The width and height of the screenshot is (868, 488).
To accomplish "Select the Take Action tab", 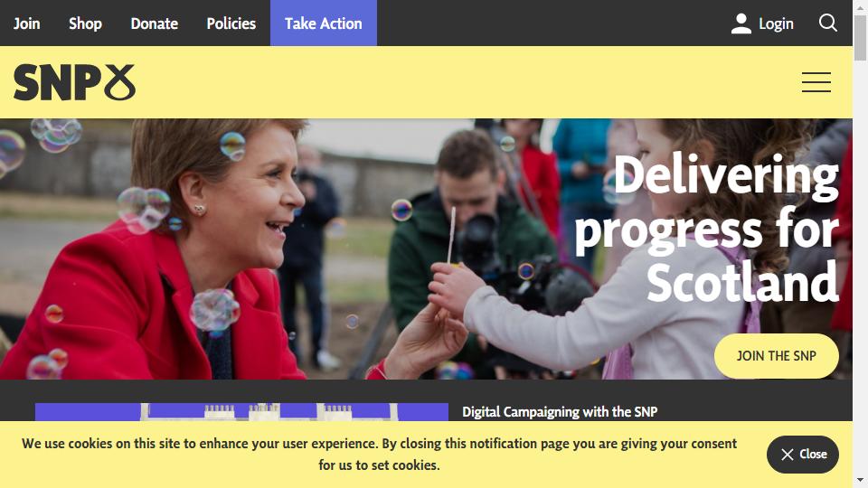I will (324, 23).
